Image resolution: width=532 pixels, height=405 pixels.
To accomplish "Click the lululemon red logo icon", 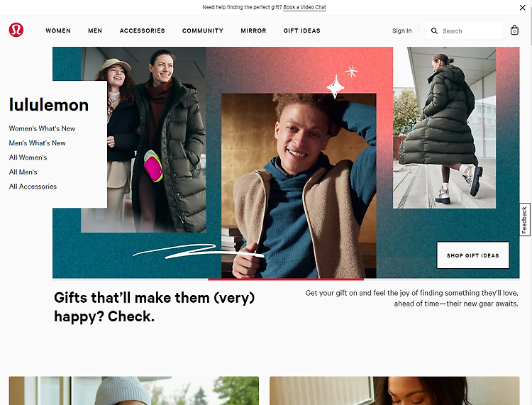I will click(16, 30).
